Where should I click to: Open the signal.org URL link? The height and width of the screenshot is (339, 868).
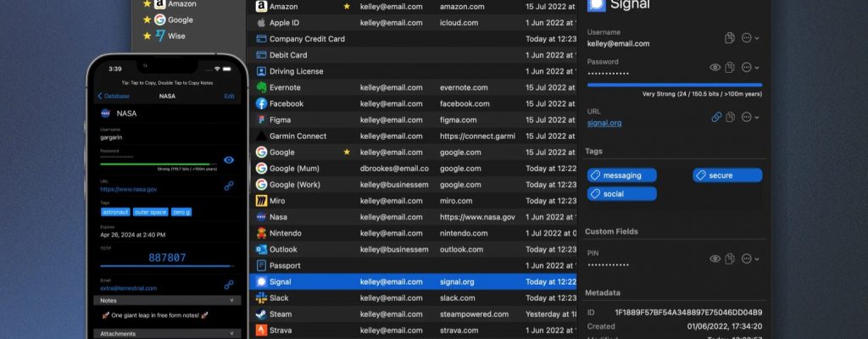tap(604, 123)
